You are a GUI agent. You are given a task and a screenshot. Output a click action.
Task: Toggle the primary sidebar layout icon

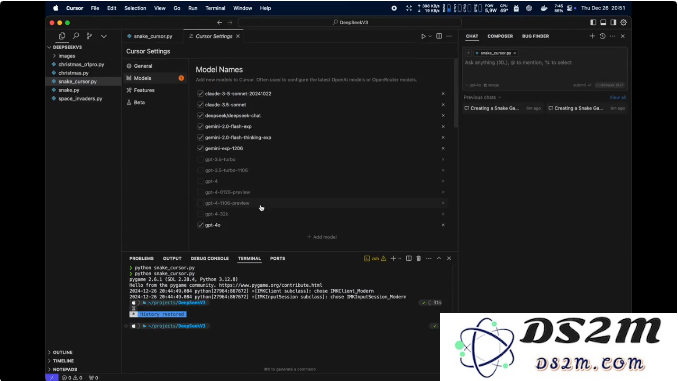[593, 22]
